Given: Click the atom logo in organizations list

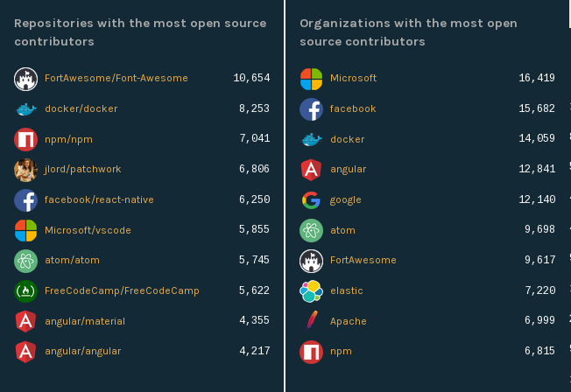Looking at the screenshot, I should 311,231.
